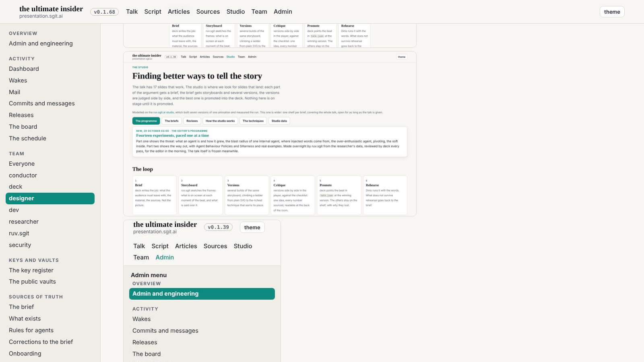This screenshot has width=644, height=362.
Task: Select designer in the team sidebar
Action: 50,198
